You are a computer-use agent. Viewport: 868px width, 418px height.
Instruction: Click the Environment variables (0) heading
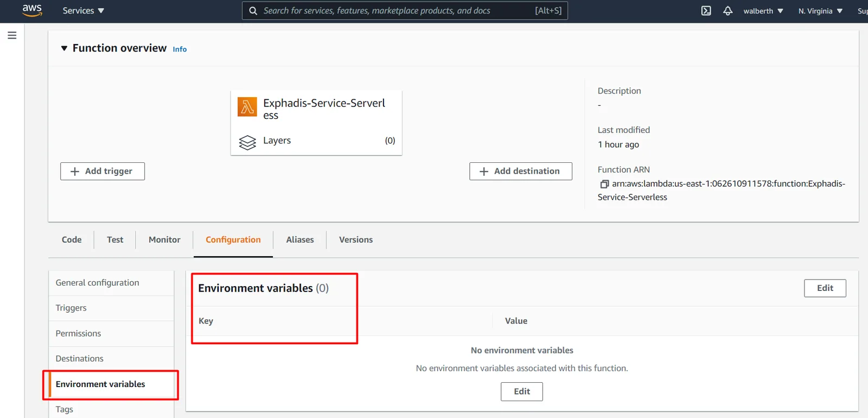click(264, 288)
